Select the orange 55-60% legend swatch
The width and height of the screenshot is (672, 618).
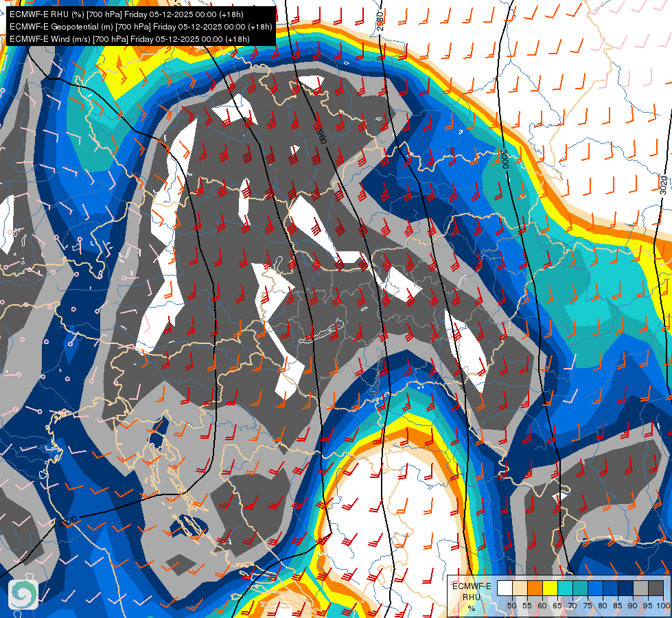535,588
